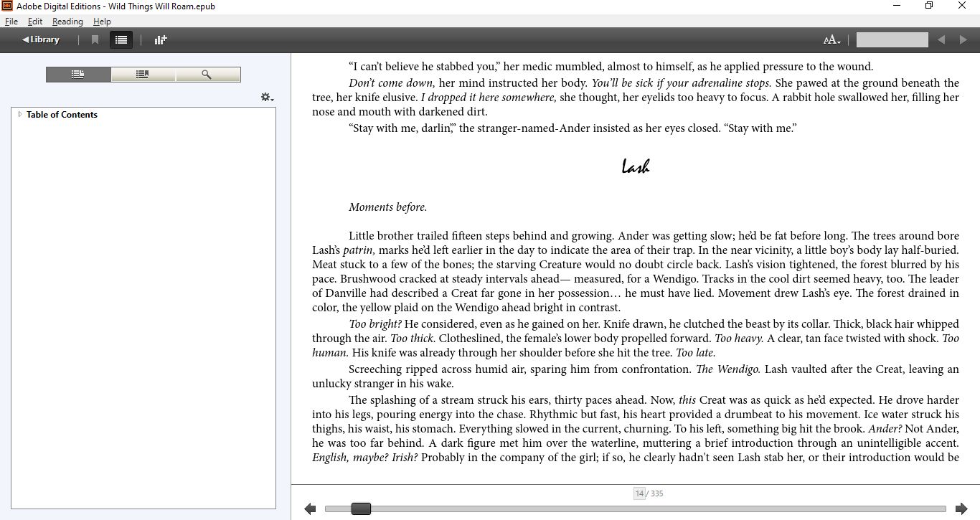Open the panel gear options menu
This screenshot has height=520, width=980.
pos(267,98)
